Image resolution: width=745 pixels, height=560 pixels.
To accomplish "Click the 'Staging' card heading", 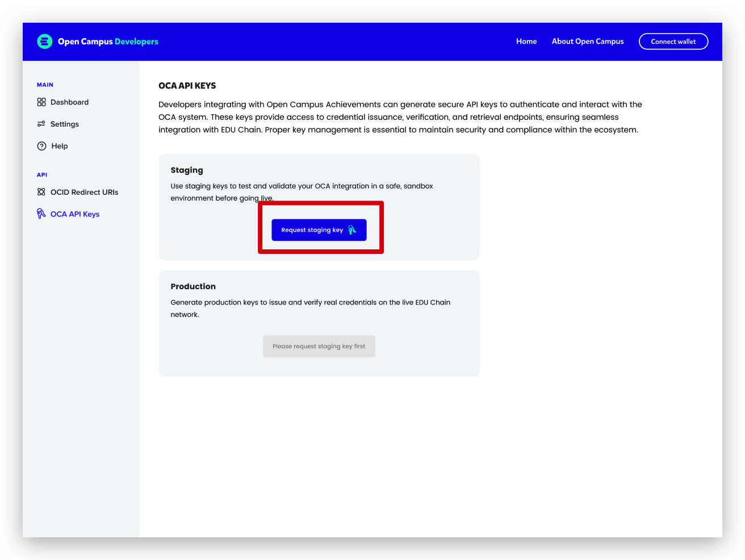I will [x=187, y=170].
